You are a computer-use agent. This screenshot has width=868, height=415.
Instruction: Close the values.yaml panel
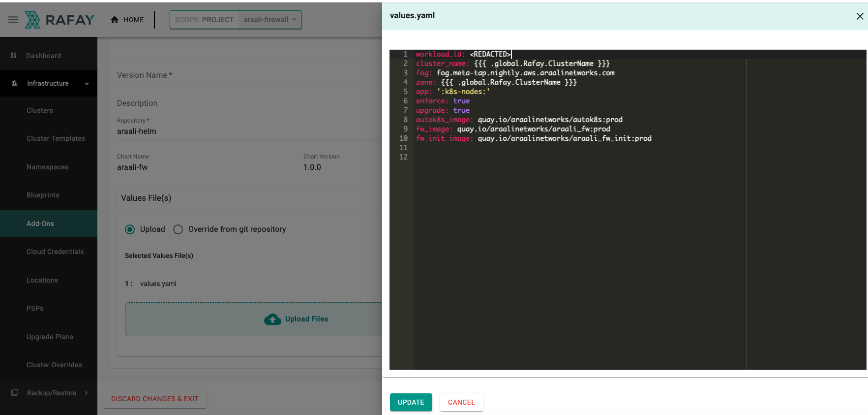tap(860, 16)
